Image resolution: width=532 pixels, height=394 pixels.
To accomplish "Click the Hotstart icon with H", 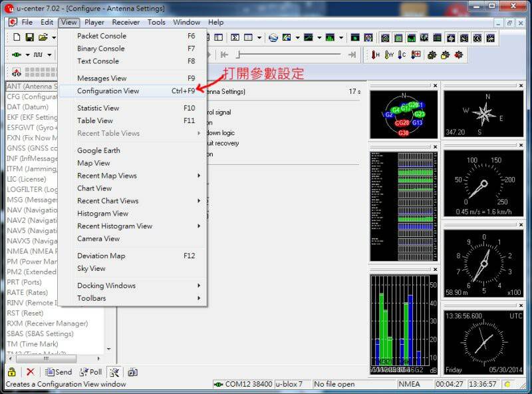I will coord(376,55).
